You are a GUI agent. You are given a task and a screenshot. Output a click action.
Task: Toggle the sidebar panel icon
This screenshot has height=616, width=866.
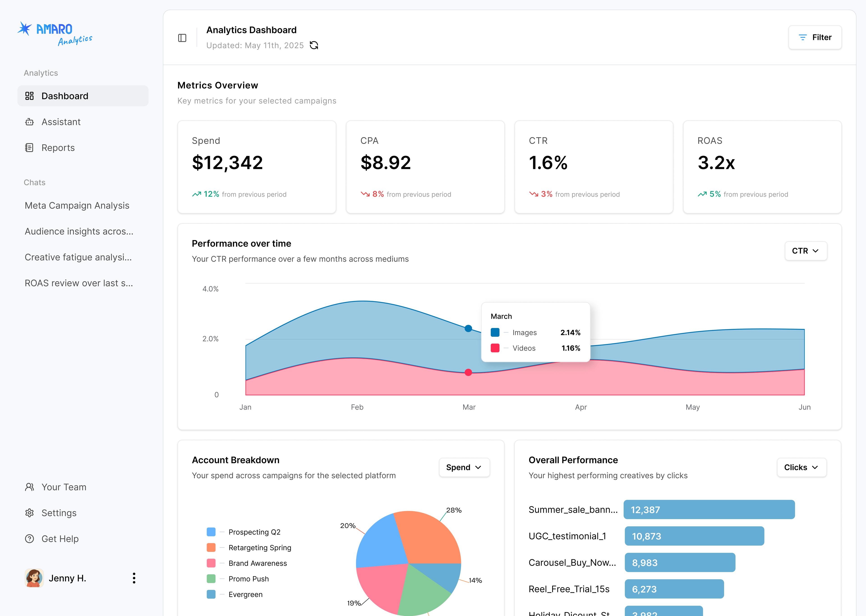182,38
